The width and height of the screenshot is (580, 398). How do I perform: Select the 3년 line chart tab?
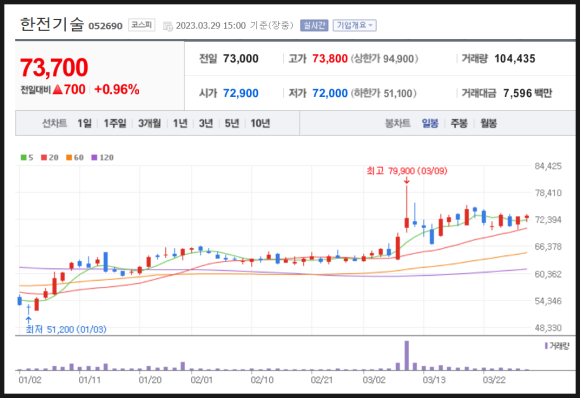pos(206,123)
